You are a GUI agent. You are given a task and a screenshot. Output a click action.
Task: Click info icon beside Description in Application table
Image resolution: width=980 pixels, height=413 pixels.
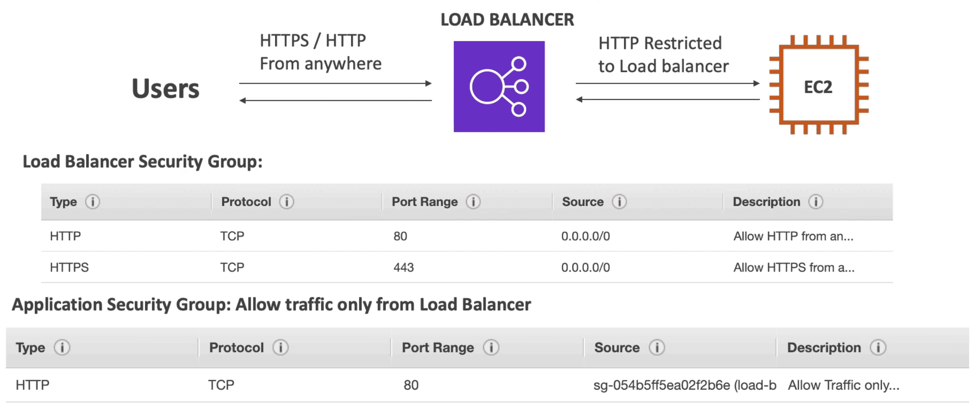(x=878, y=347)
